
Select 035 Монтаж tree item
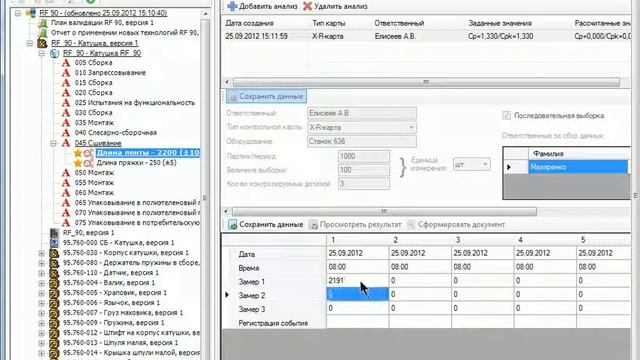click(x=94, y=123)
